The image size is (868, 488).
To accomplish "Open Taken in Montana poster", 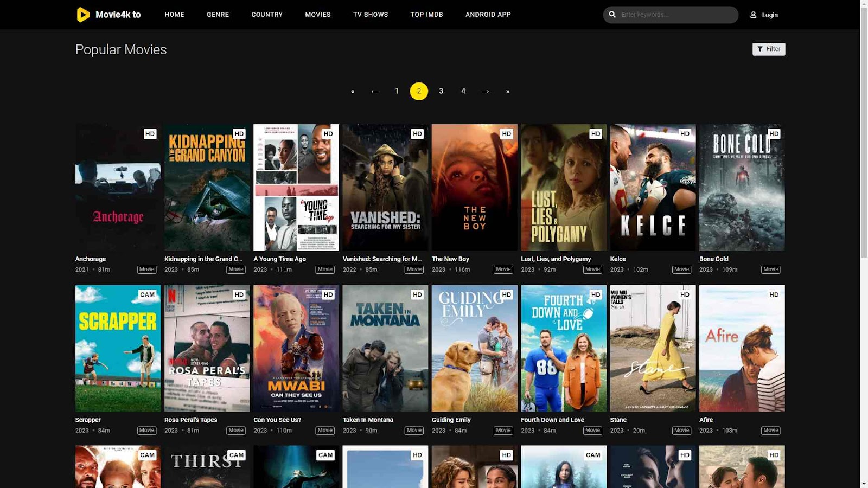I will click(385, 349).
